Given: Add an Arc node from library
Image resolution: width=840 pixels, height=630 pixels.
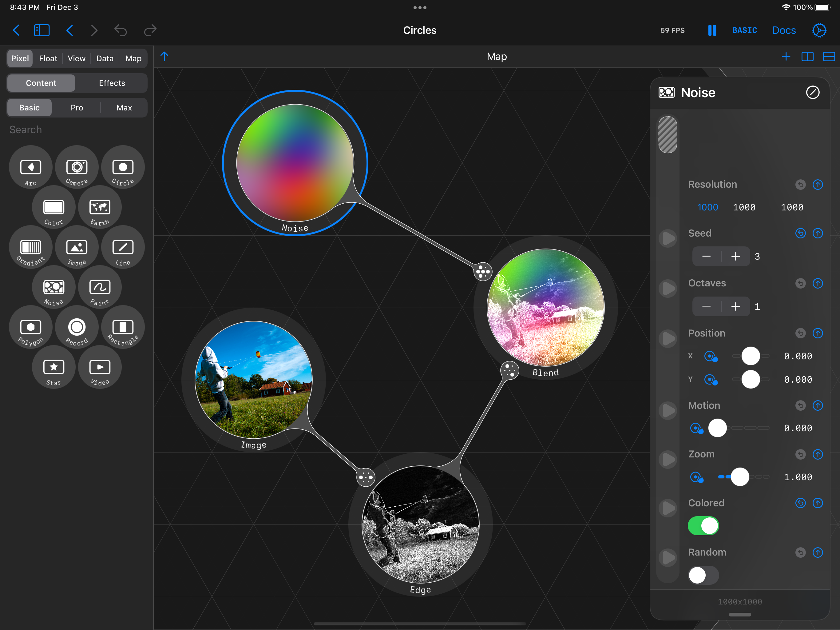Looking at the screenshot, I should pyautogui.click(x=30, y=168).
